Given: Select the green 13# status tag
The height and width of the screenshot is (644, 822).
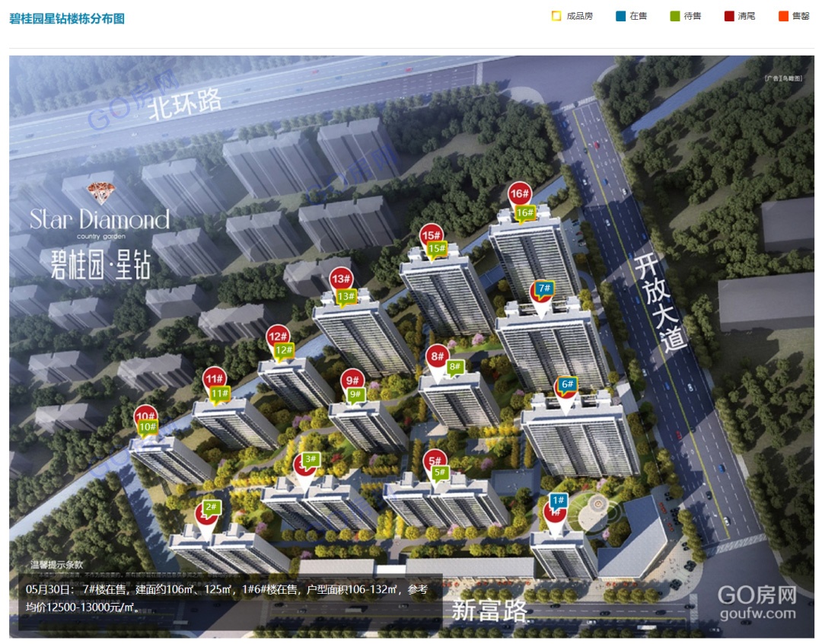Looking at the screenshot, I should pyautogui.click(x=346, y=297).
